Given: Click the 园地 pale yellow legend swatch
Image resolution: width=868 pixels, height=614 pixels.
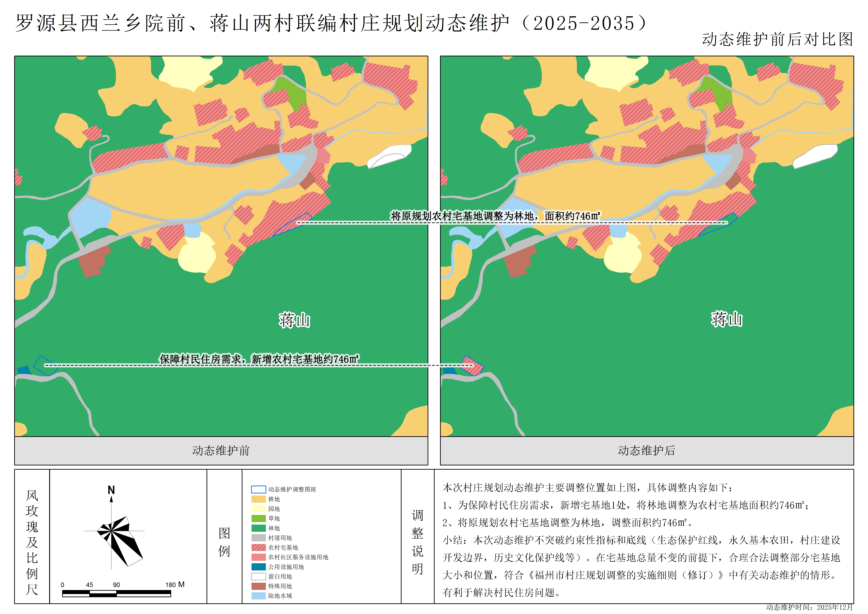Looking at the screenshot, I should (258, 509).
